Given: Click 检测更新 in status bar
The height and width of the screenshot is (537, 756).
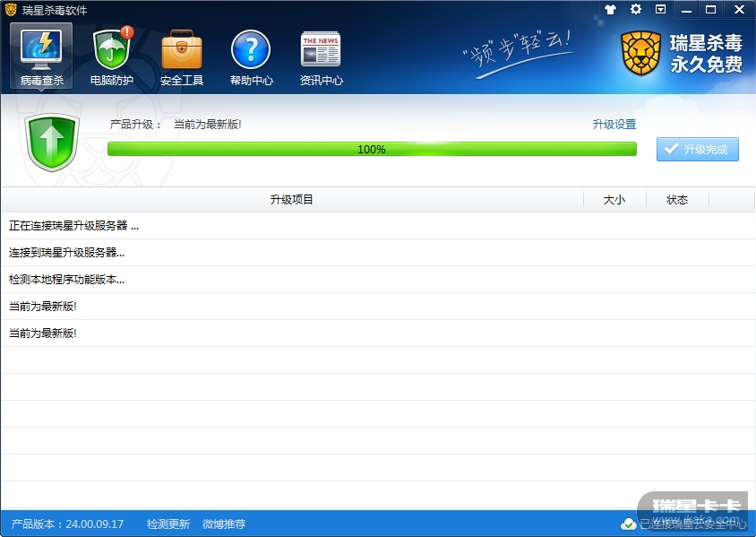Looking at the screenshot, I should tap(168, 524).
